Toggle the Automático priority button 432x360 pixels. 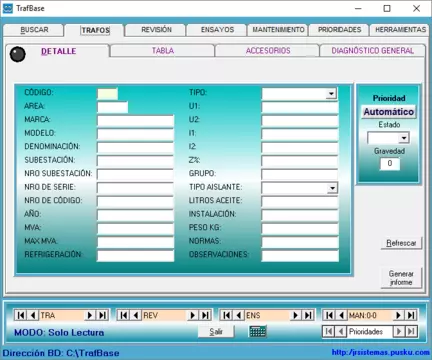click(389, 112)
